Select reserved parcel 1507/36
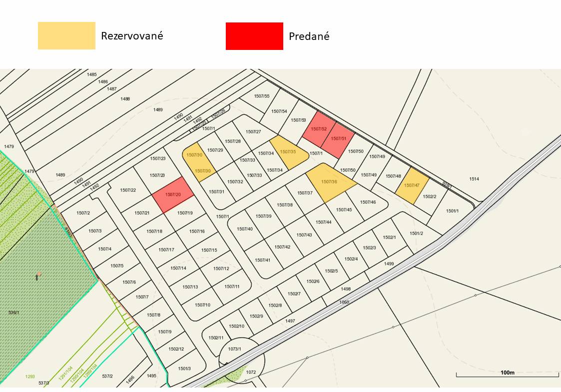The width and height of the screenshot is (561, 392). coord(329,182)
